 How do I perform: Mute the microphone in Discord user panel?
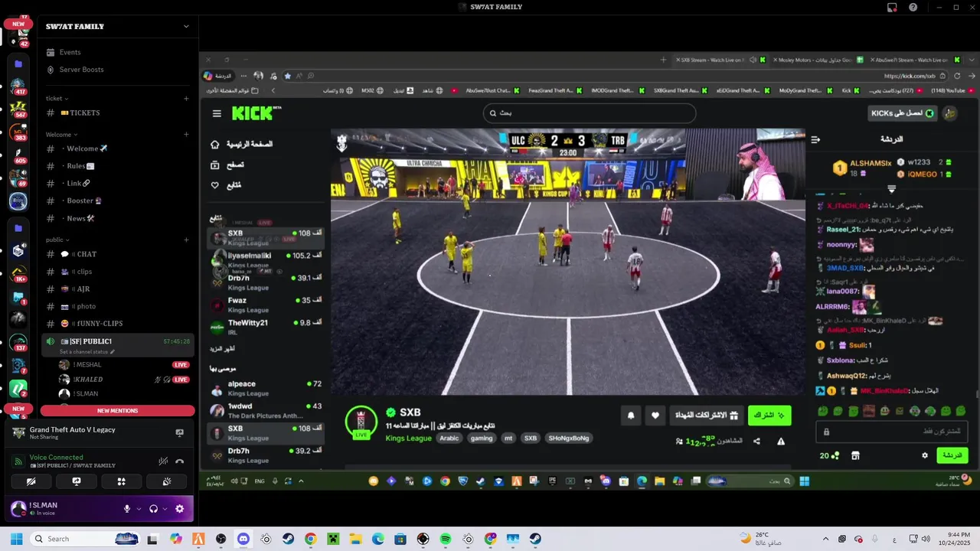click(x=127, y=508)
